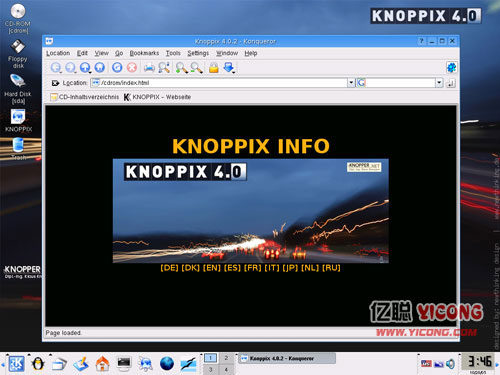
Task: Open the Up arrow history dropdown
Action: (x=90, y=72)
